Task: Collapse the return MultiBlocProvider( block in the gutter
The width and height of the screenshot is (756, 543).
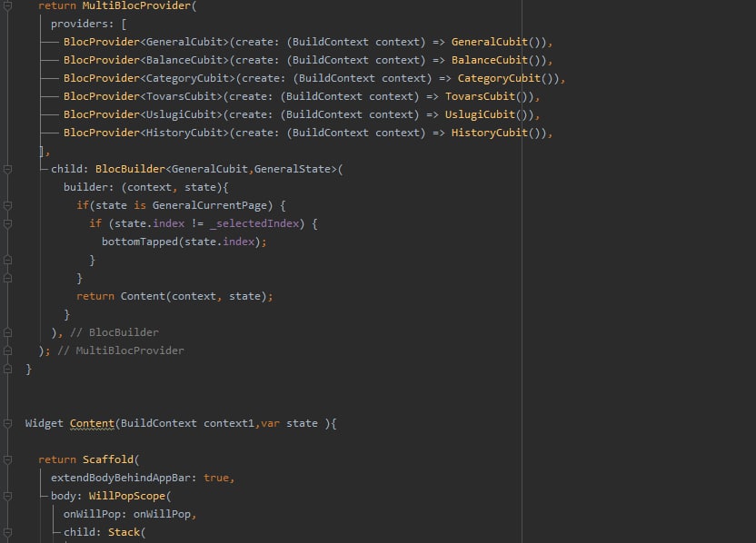Action: (7, 5)
